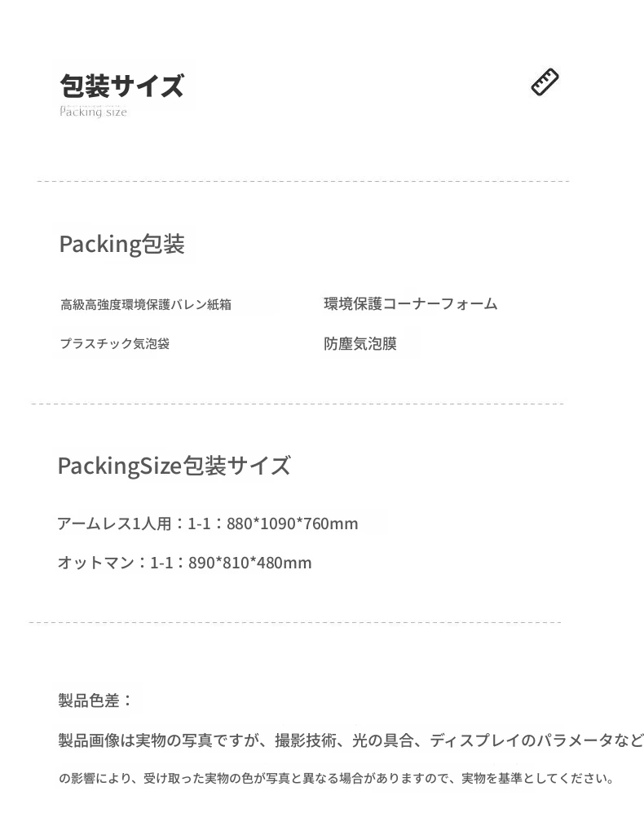
Task: Click the 製品画像は実物の写真ですが sentence
Action: pyautogui.click(x=160, y=740)
